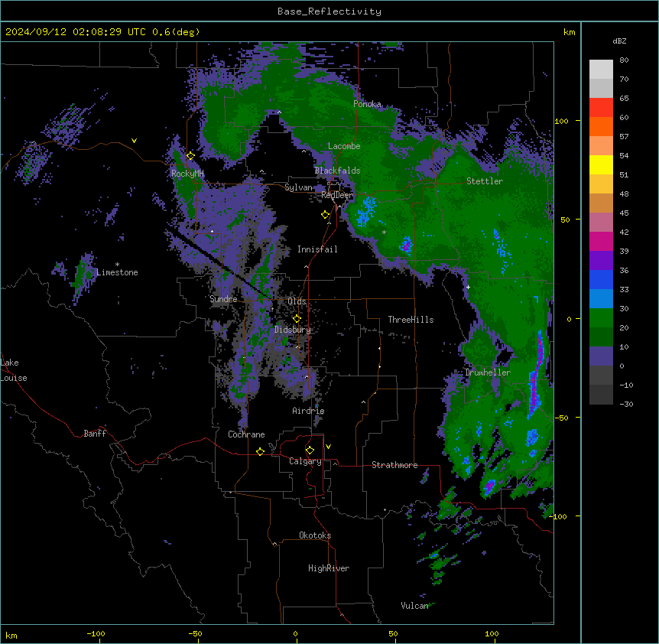This screenshot has width=659, height=644.
Task: Click the km unit label at top right
Action: click(x=570, y=32)
